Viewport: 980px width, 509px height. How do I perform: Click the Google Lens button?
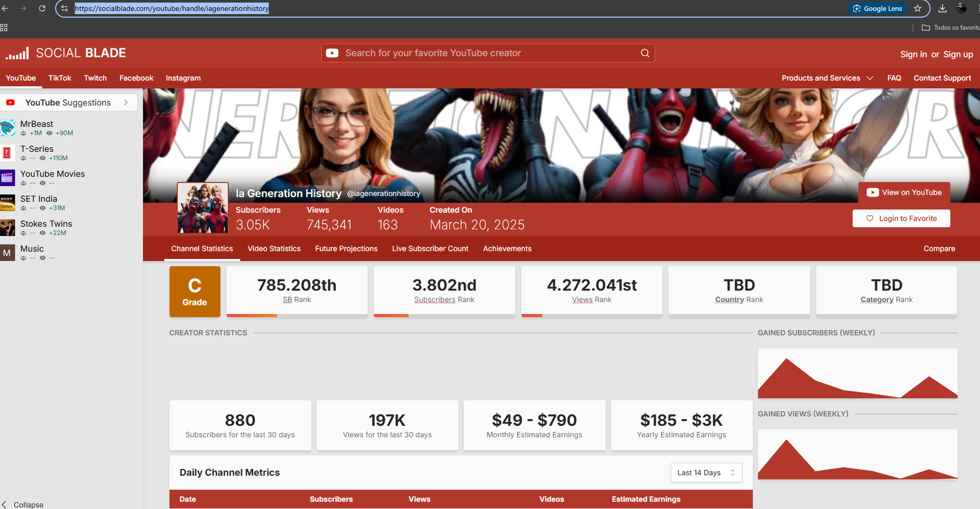tap(877, 9)
